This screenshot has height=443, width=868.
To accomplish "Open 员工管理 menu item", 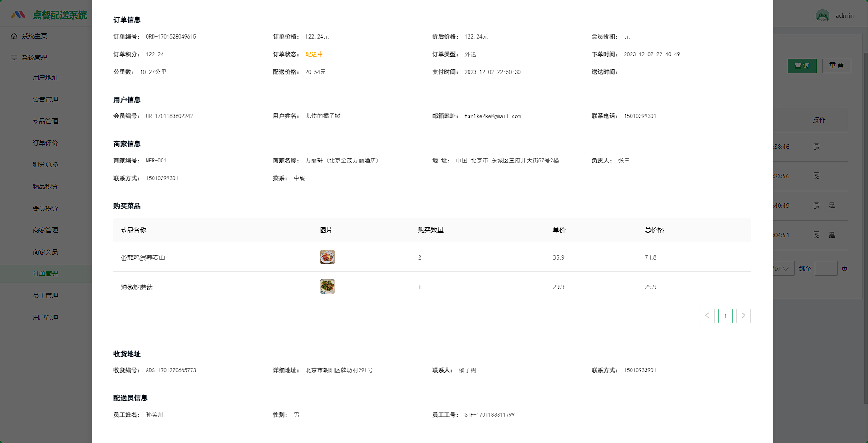I will 46,295.
